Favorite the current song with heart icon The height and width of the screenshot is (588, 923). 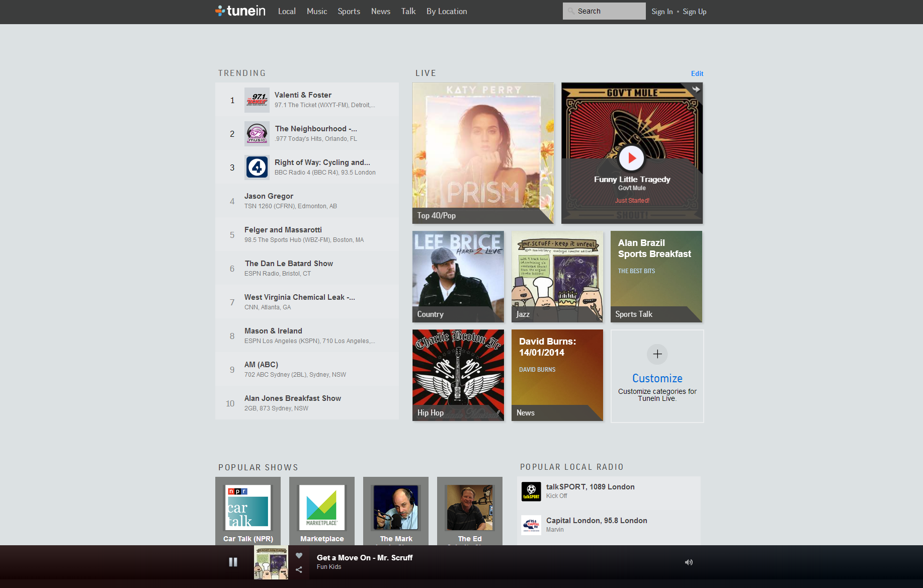coord(299,555)
